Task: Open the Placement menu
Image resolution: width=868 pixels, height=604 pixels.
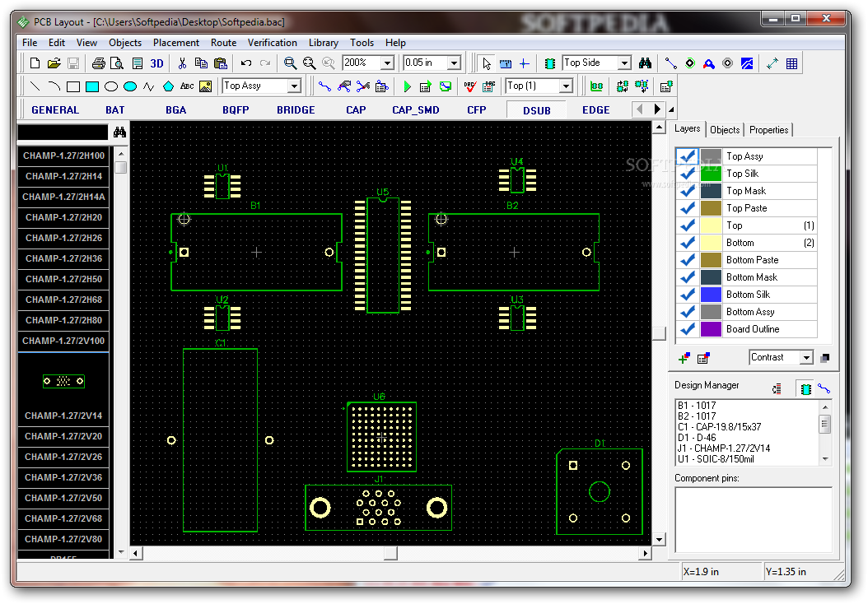Action: [x=176, y=43]
